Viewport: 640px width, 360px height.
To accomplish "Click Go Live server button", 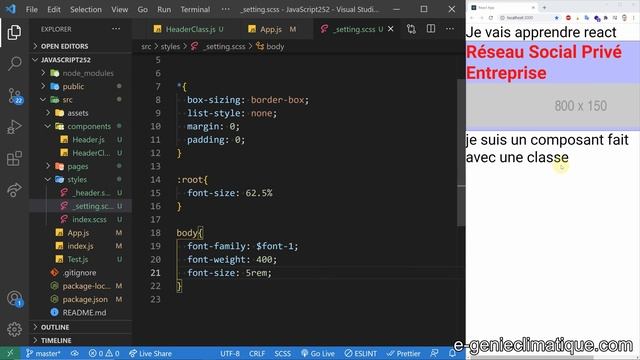I will click(318, 353).
